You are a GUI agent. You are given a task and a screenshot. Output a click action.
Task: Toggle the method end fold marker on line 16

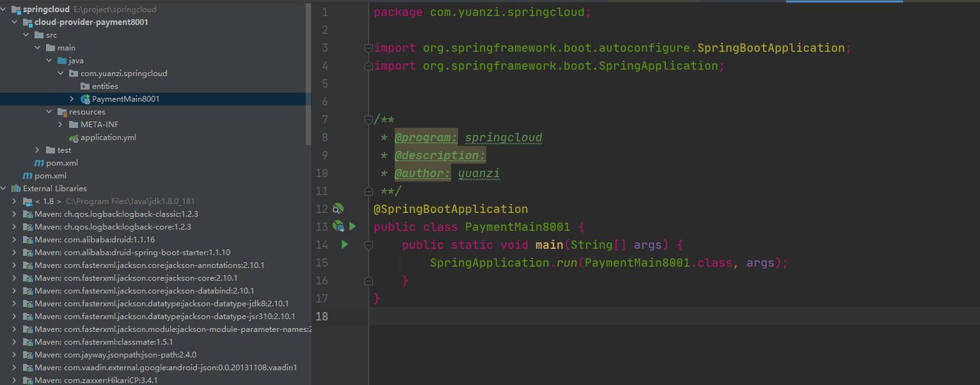[368, 281]
